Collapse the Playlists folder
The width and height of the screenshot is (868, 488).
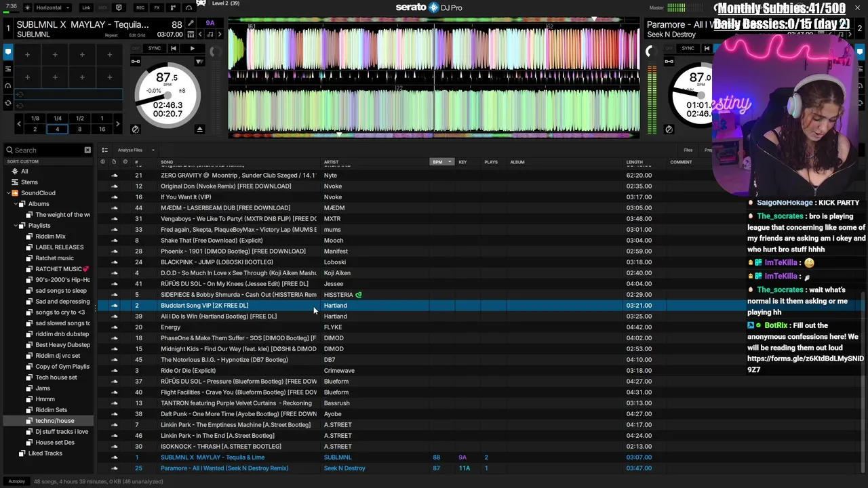pos(15,226)
